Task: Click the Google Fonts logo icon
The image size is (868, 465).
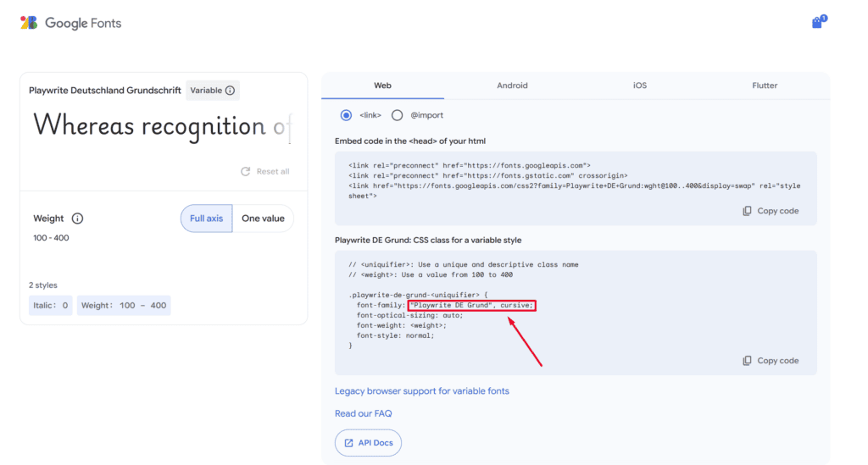Action: pos(29,23)
